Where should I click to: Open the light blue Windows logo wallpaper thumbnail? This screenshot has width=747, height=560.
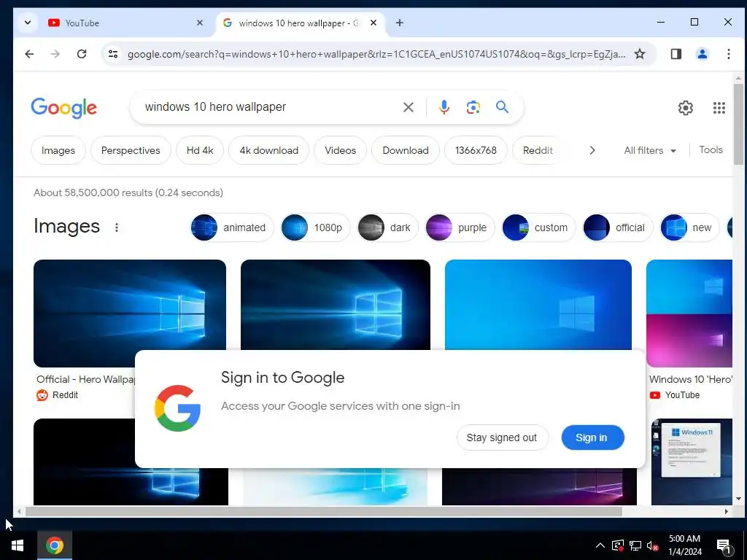pos(538,305)
